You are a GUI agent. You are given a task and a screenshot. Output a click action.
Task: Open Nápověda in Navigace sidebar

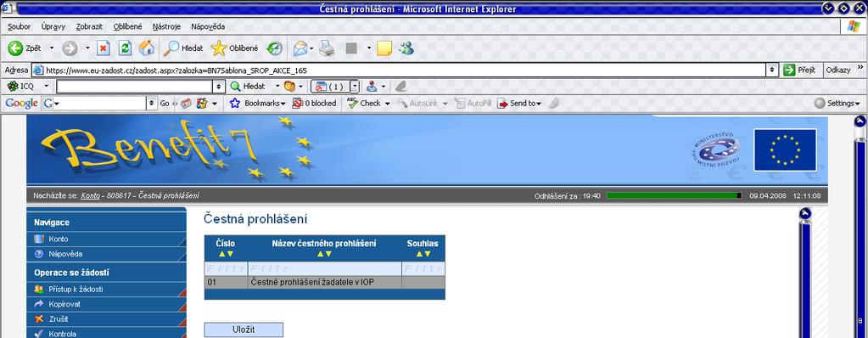pos(106,254)
